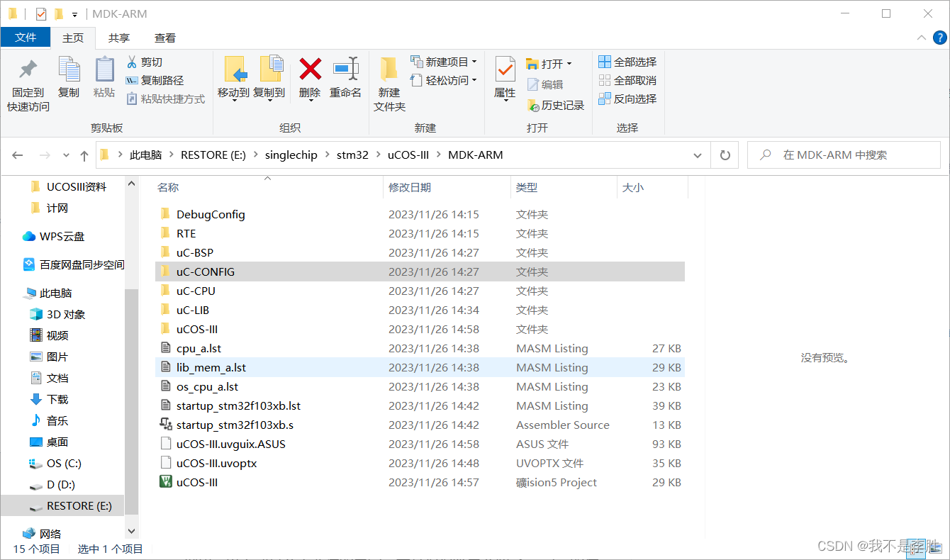The width and height of the screenshot is (950, 560).
Task: Switch to large thumbnails view in status bar
Action: (937, 548)
